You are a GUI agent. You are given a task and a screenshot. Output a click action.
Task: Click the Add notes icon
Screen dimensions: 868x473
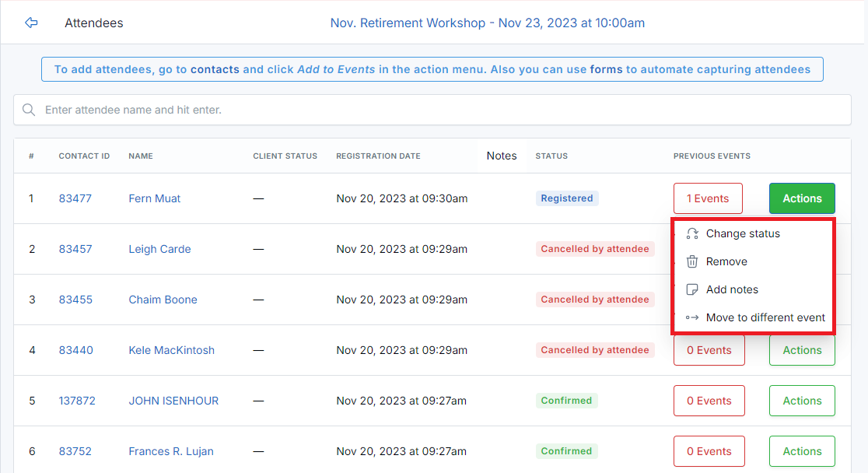point(692,289)
